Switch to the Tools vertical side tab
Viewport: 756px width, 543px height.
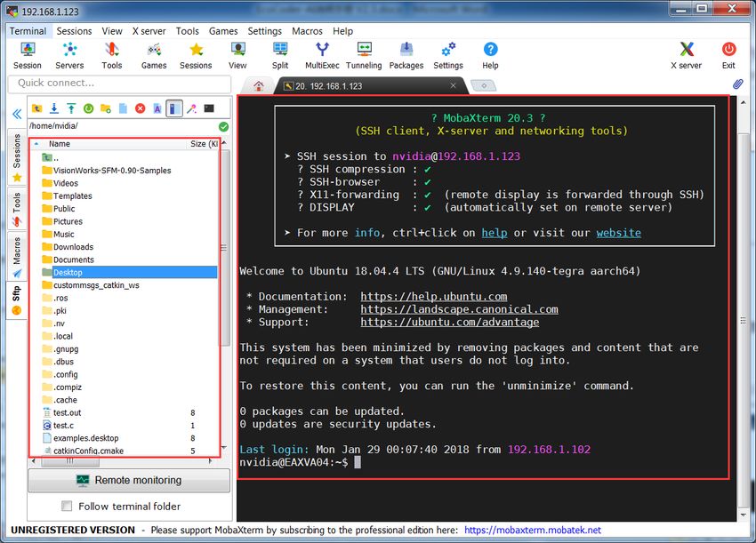click(17, 208)
